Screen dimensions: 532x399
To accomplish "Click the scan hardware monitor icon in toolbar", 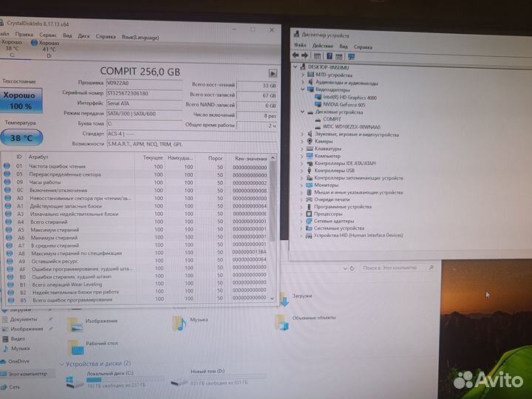I will point(351,57).
